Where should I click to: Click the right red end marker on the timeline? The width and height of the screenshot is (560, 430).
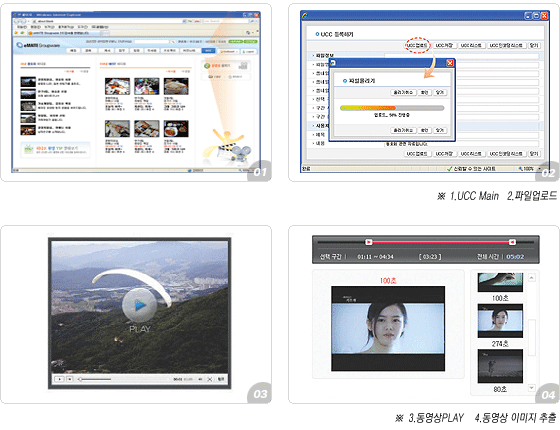click(x=512, y=242)
